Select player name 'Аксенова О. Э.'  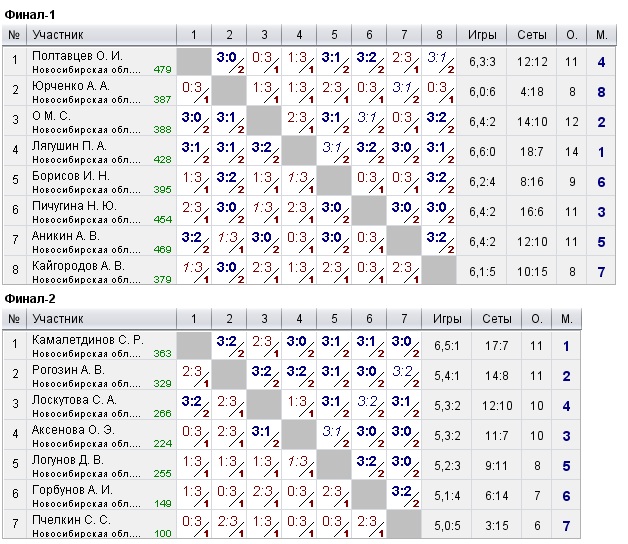pyautogui.click(x=73, y=430)
